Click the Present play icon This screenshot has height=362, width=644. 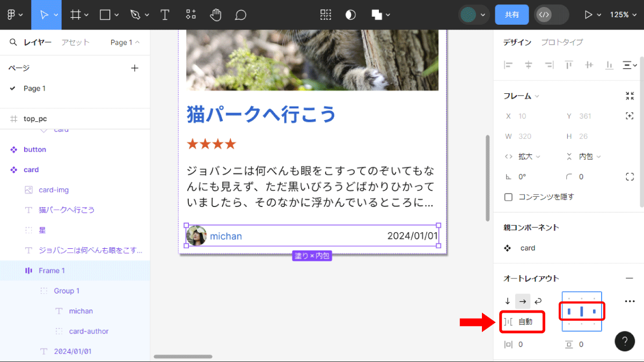(589, 15)
